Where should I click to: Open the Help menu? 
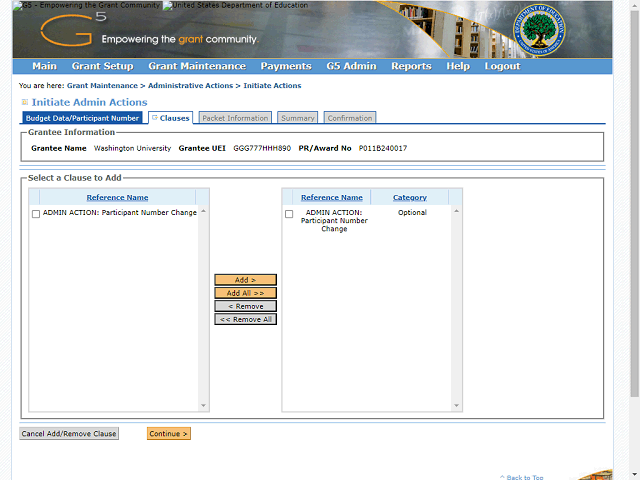coord(458,66)
